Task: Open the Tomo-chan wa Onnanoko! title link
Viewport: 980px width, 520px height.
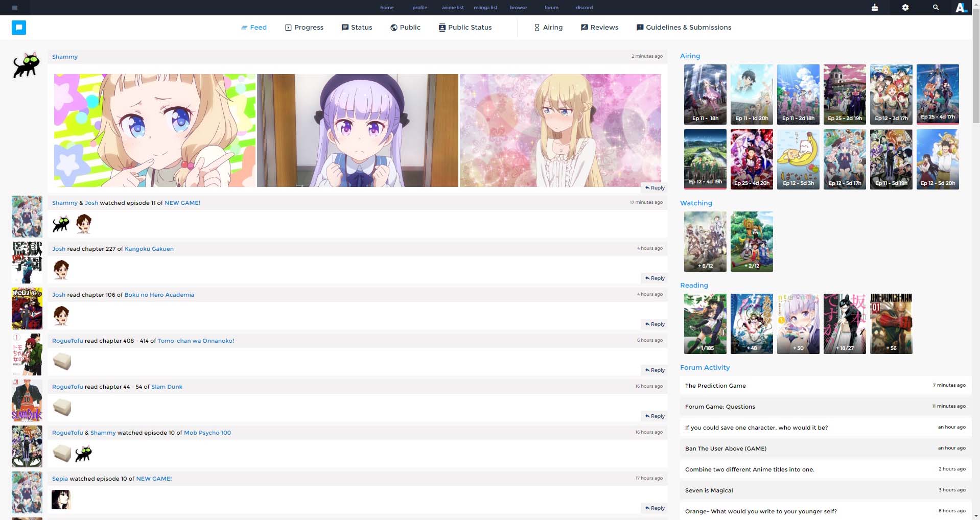Action: pyautogui.click(x=196, y=341)
